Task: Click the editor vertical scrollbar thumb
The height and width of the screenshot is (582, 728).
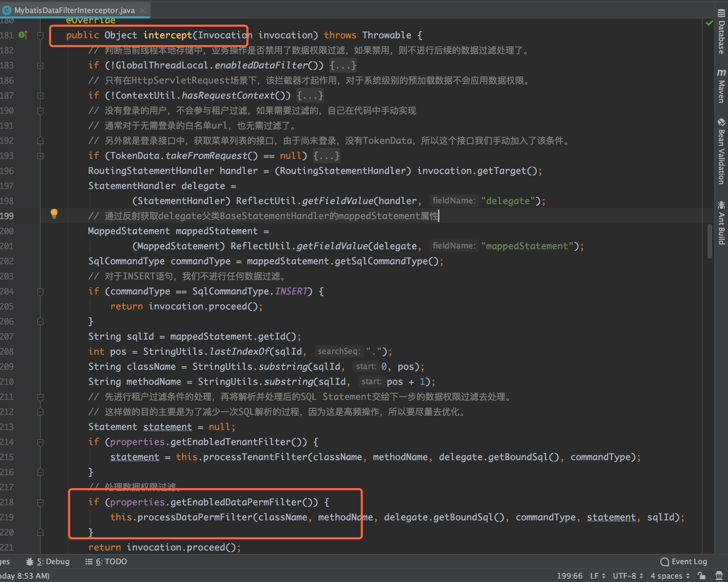Action: click(710, 241)
